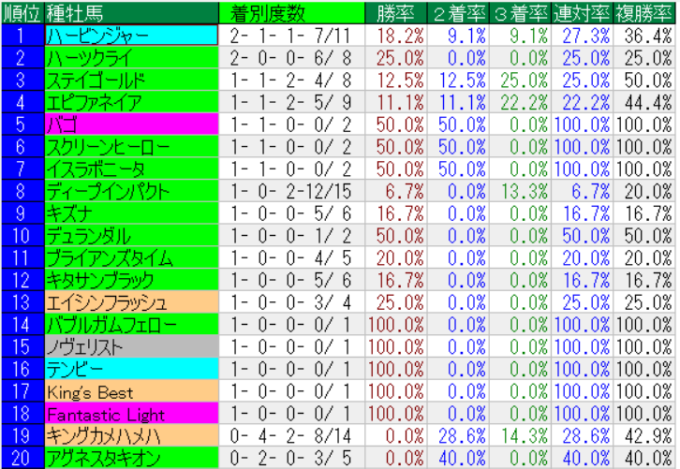Click rank number 10 cell
The image size is (680, 469).
[21, 235]
